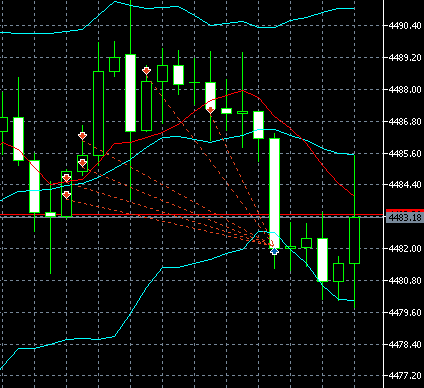Click the 4482.00 price scale label
424x388 pixels.
pyautogui.click(x=405, y=249)
